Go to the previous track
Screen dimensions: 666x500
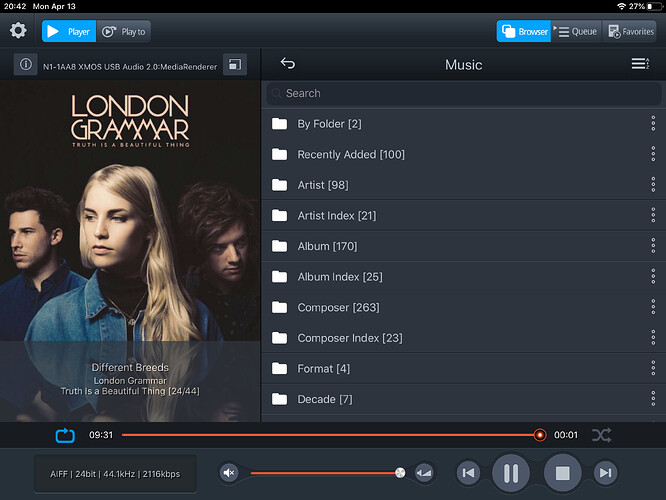[467, 472]
